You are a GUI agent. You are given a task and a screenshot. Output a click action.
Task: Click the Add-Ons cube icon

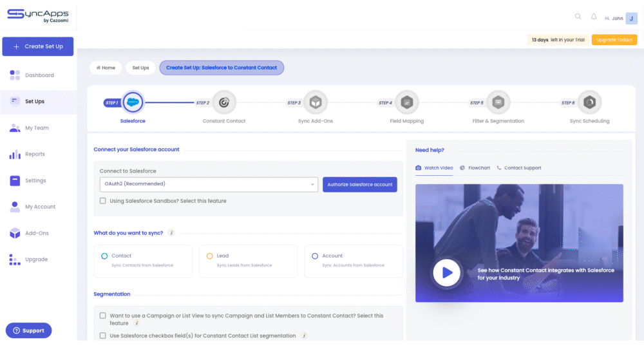[x=15, y=233]
